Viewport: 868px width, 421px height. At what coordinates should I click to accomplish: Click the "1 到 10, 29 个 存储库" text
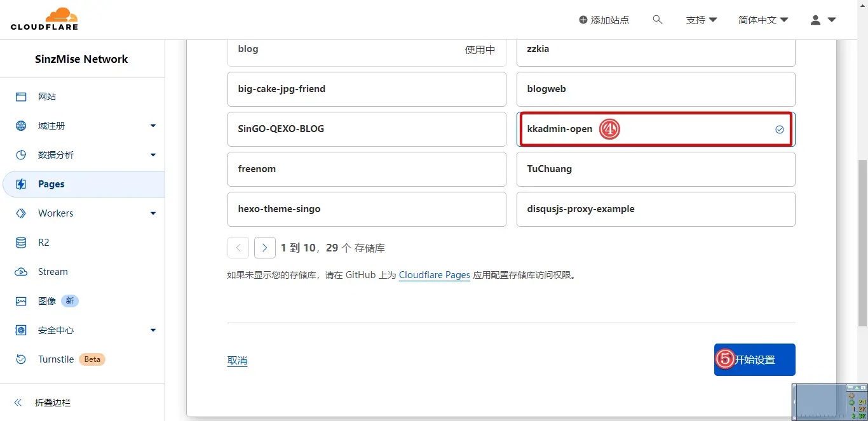333,248
